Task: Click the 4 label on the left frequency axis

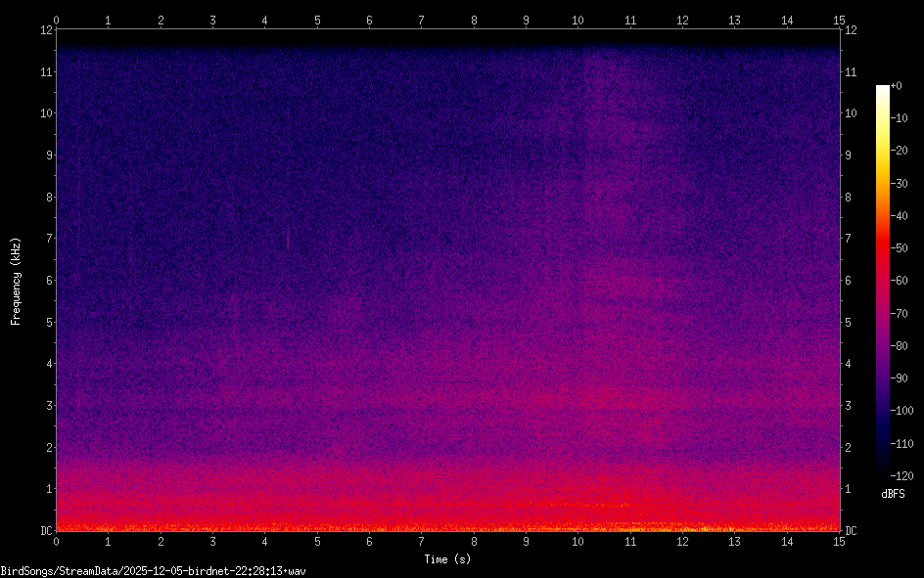Action: pyautogui.click(x=49, y=364)
